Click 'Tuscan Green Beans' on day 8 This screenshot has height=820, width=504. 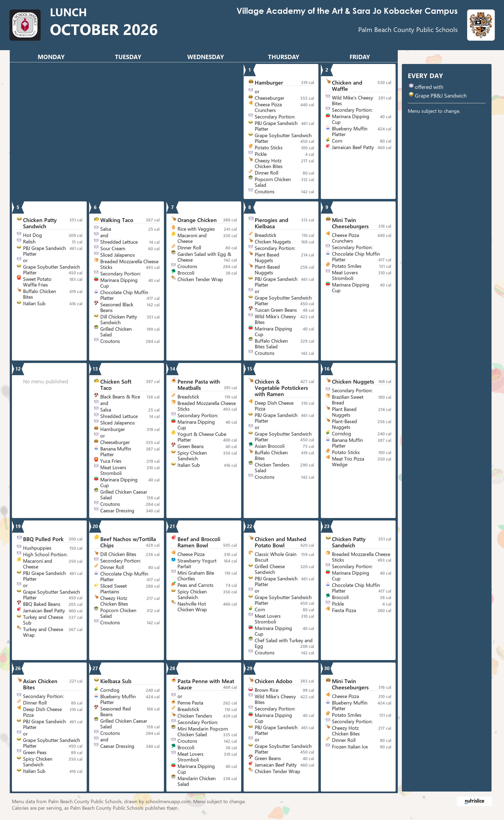(x=275, y=310)
